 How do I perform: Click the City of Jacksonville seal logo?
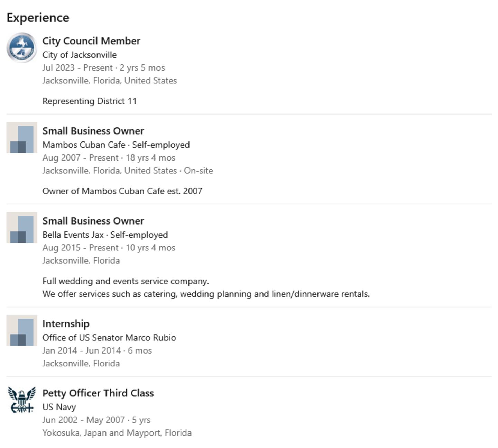(22, 48)
